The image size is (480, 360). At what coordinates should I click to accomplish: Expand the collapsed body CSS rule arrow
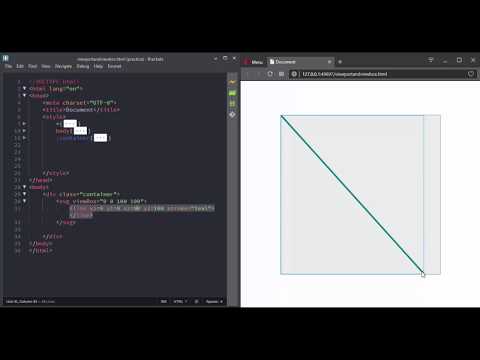click(x=24, y=131)
